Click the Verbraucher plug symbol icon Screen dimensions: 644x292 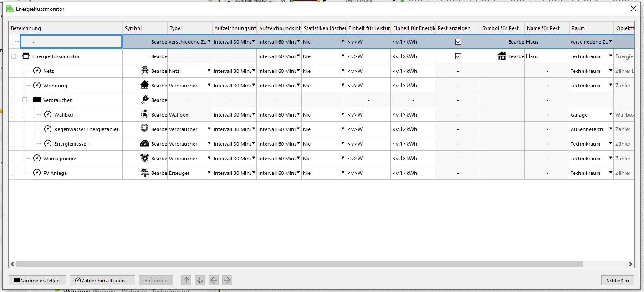(x=145, y=100)
